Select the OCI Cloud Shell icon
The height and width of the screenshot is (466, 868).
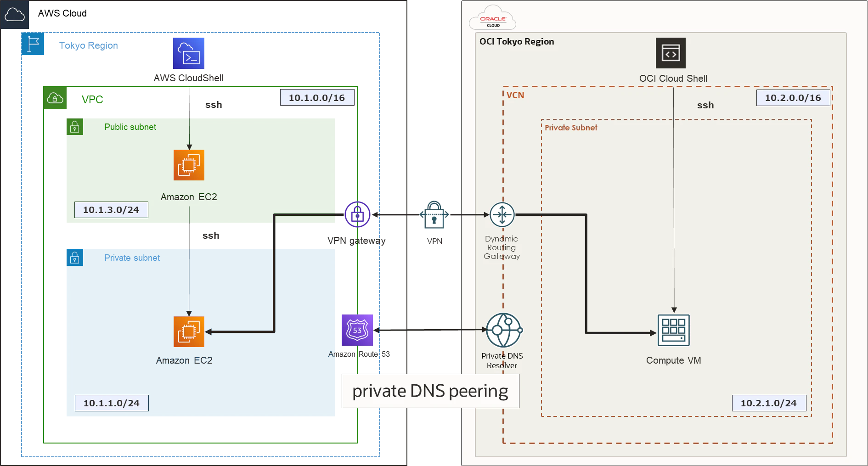tap(671, 53)
